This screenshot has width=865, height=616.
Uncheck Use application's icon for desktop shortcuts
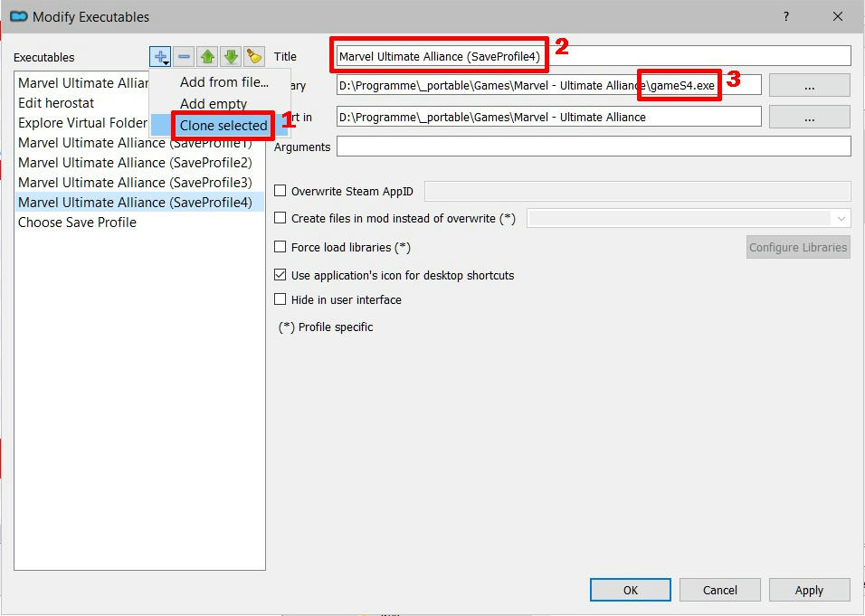280,275
